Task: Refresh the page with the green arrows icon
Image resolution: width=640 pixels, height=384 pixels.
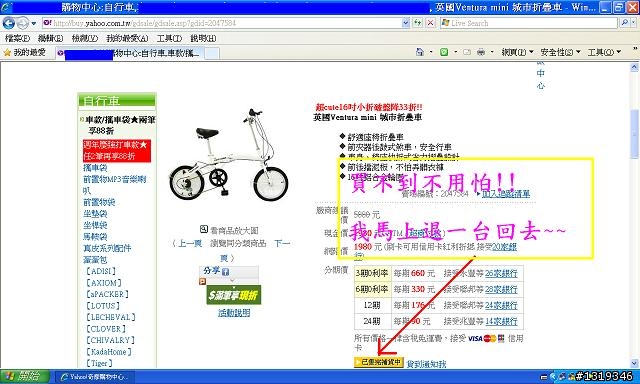Action: tap(418, 23)
